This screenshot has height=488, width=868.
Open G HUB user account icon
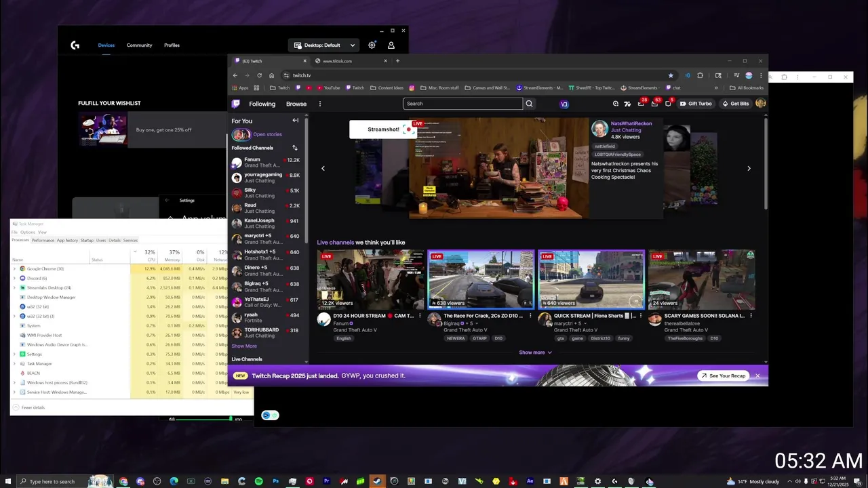click(391, 45)
